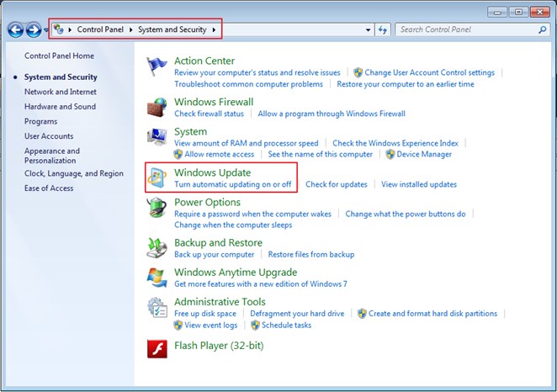Click shield icon beside Device Manager
557x392 pixels.
pos(390,154)
